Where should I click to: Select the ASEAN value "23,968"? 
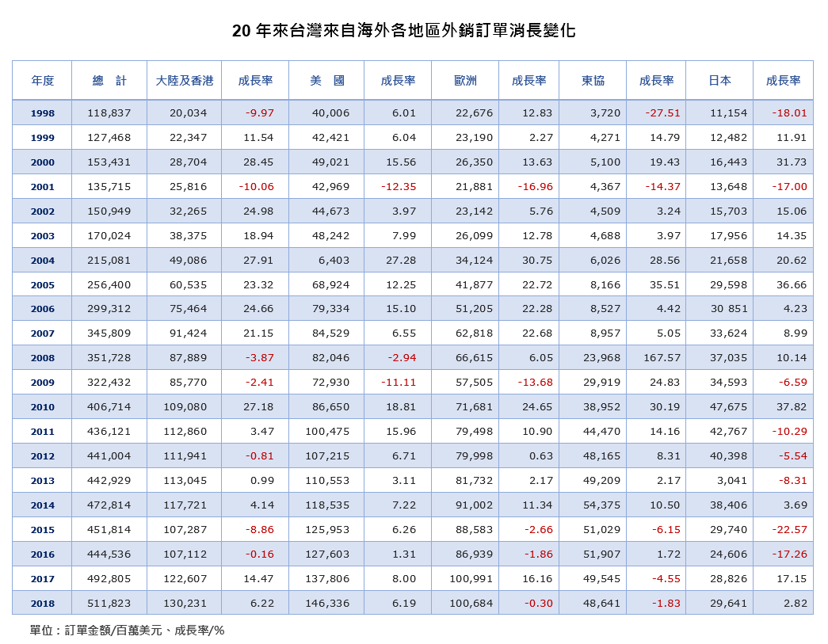(x=602, y=358)
